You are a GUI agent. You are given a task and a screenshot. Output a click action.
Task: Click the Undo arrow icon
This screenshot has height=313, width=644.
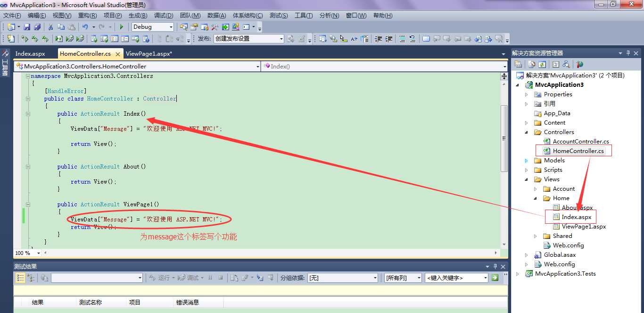click(85, 27)
